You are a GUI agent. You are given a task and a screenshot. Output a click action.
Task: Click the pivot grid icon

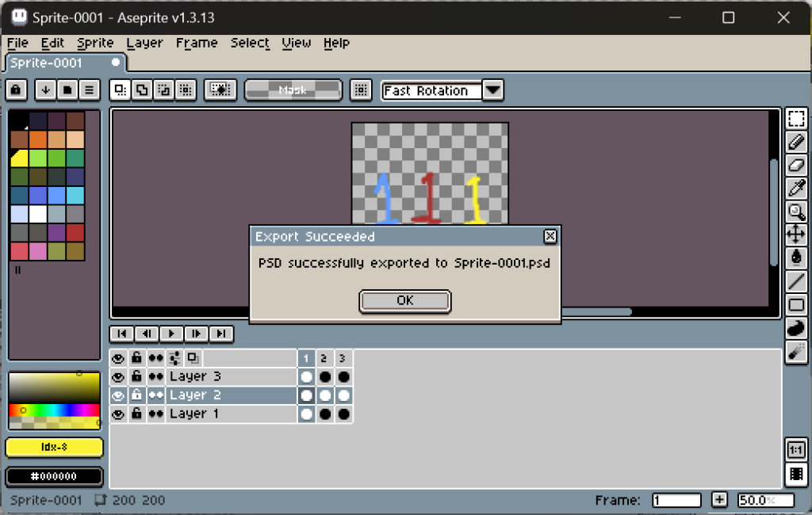[x=361, y=90]
